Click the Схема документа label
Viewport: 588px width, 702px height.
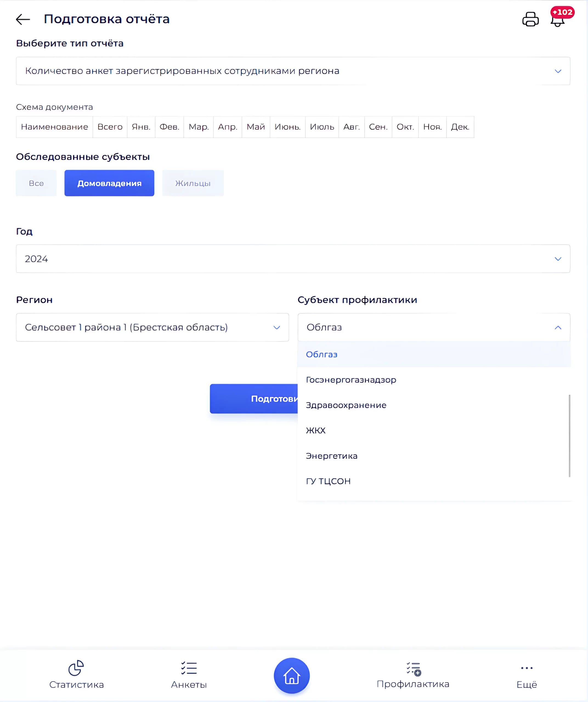55,107
